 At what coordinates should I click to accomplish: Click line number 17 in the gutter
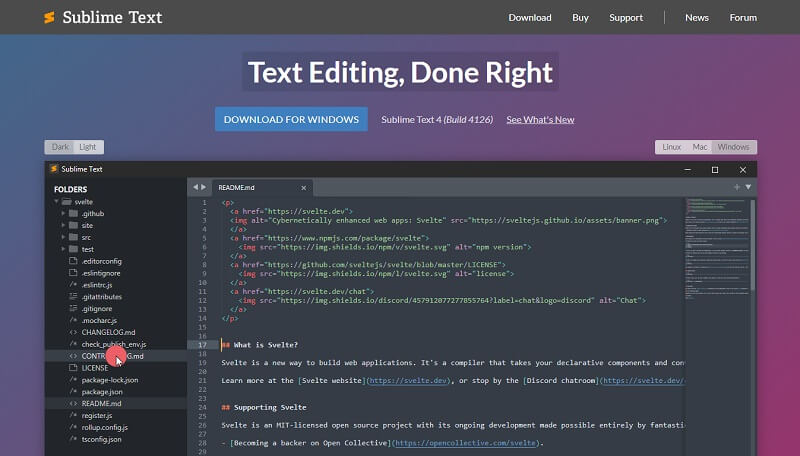point(202,345)
